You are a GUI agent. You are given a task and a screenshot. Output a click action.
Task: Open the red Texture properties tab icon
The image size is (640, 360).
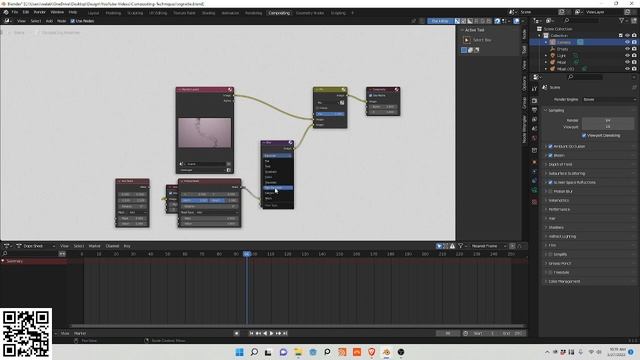click(x=534, y=202)
